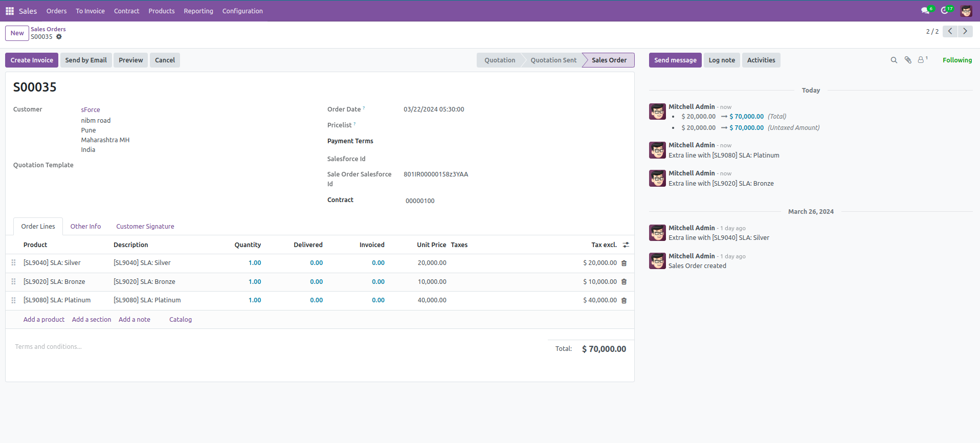Open the Configuration menu

point(242,11)
